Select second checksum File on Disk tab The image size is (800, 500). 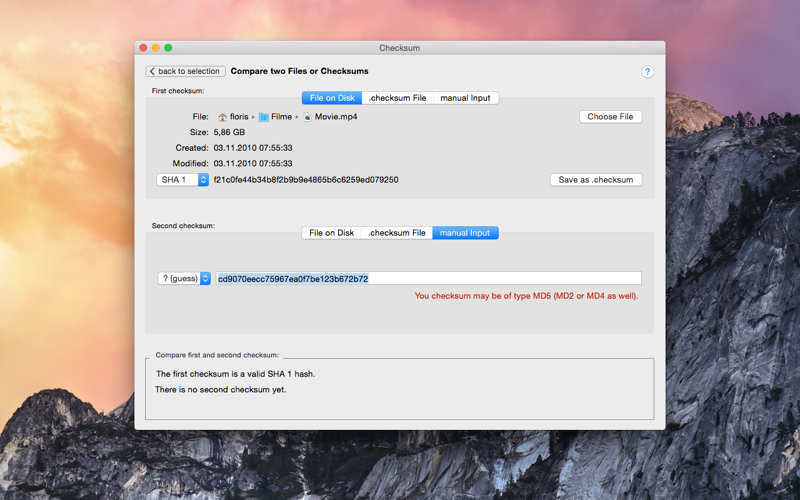click(x=332, y=233)
